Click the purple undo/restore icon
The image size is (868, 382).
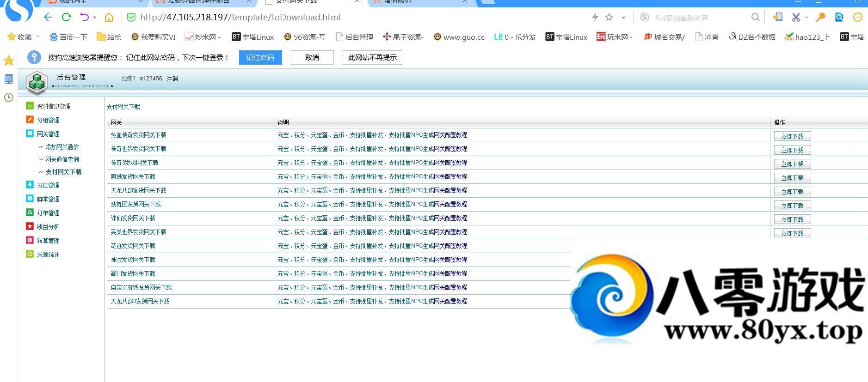(x=84, y=18)
